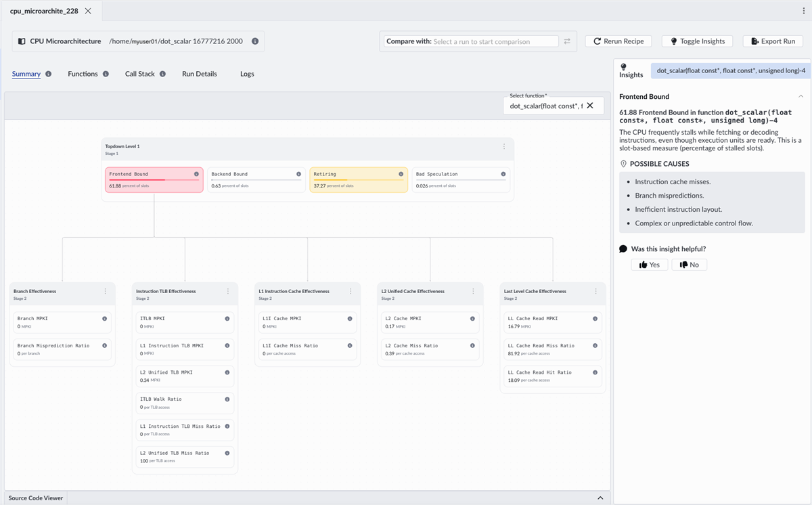Toggle Insights panel visibility
The image size is (812, 505).
coord(697,41)
